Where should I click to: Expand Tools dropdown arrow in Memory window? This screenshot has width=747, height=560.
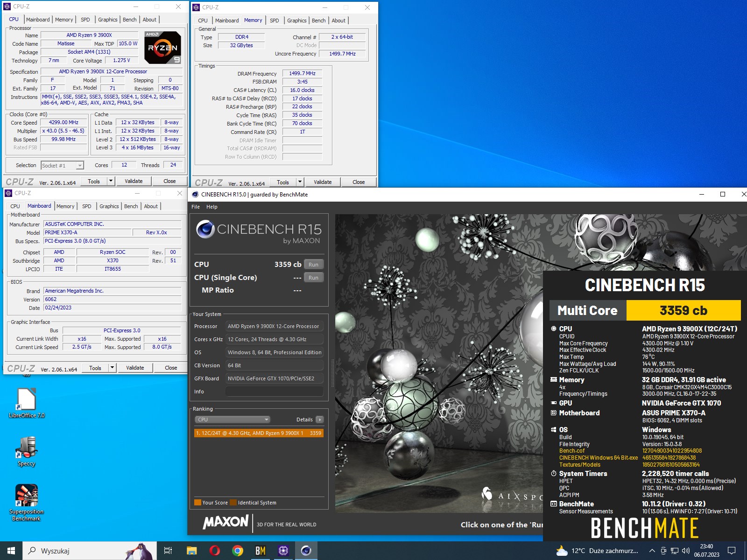tap(300, 182)
